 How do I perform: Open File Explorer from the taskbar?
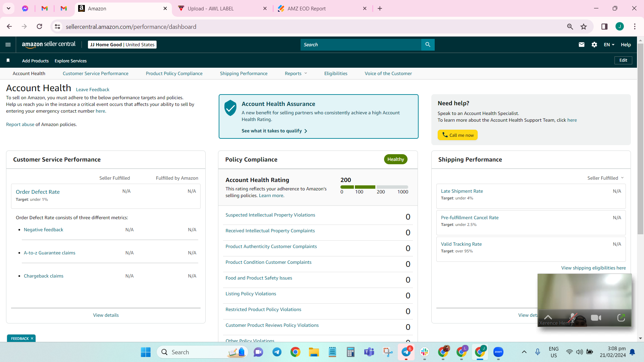[314, 352]
